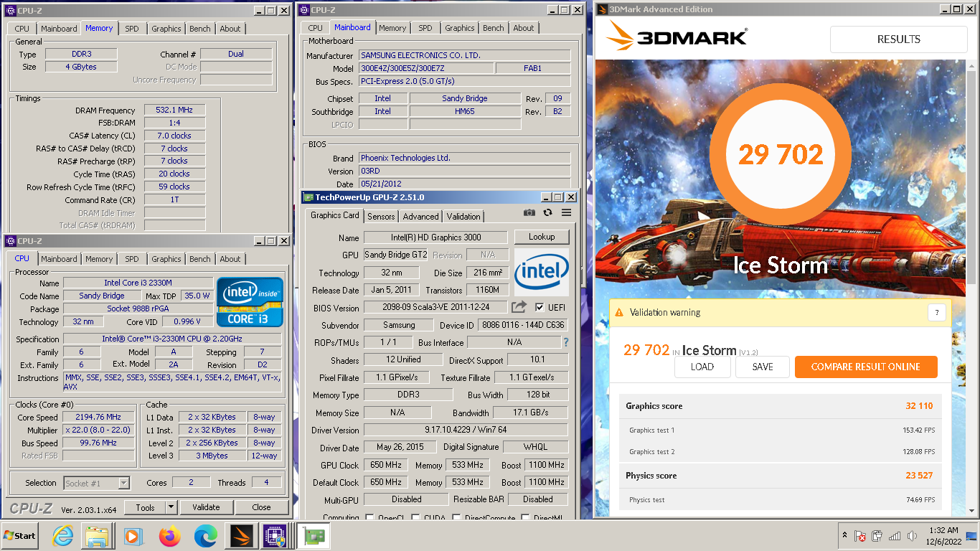
Task: Click the Bus Interface question mark icon
Action: click(x=566, y=342)
